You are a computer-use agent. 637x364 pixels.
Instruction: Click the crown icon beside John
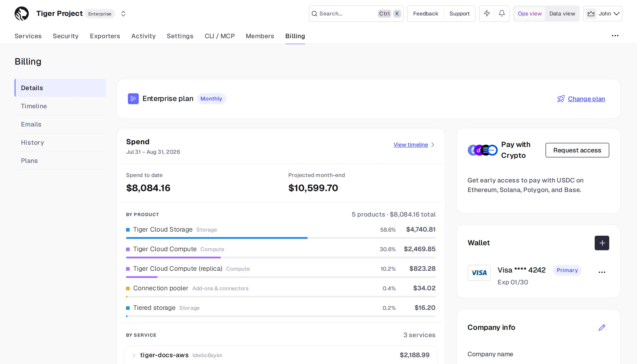[591, 13]
